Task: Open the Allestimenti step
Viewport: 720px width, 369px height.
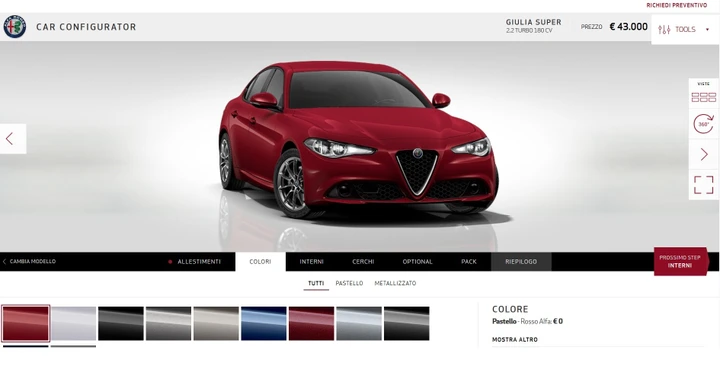Action: point(199,262)
